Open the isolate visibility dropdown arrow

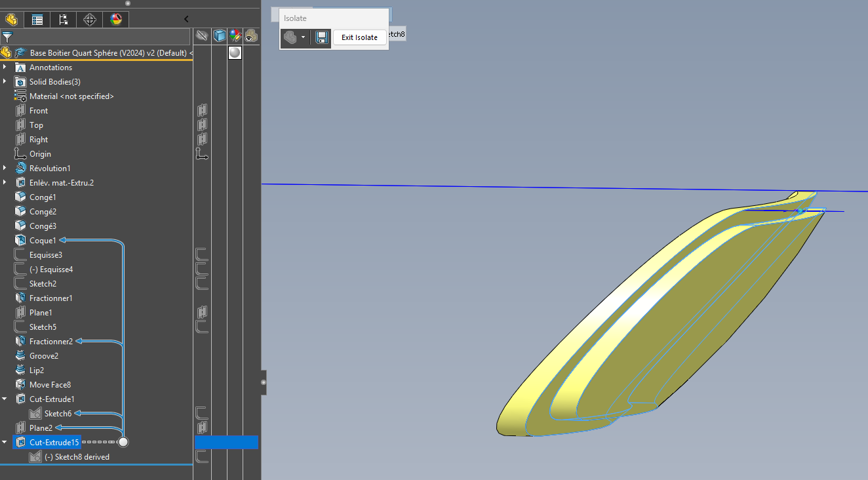pos(303,37)
